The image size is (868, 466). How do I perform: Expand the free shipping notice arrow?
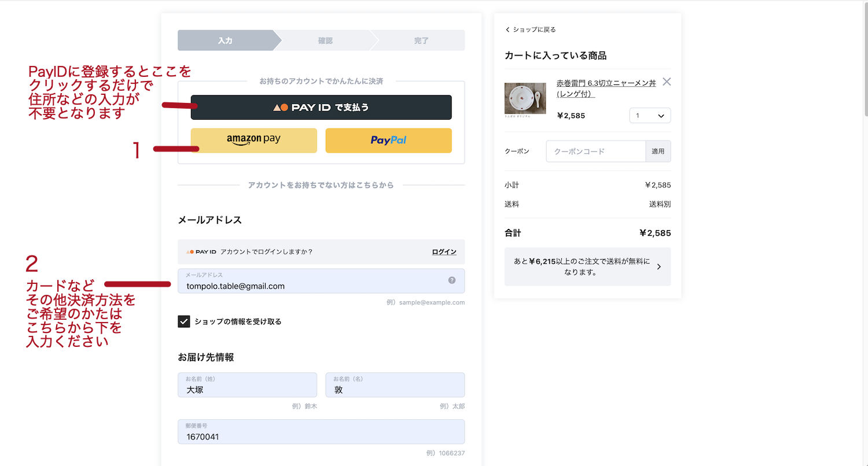click(x=659, y=267)
